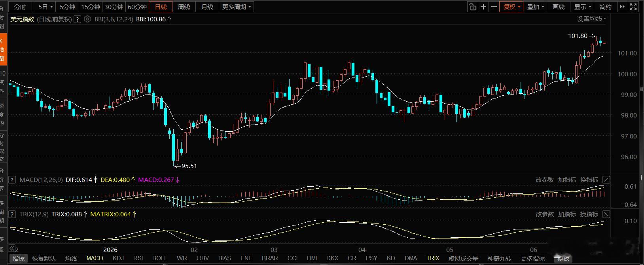Select the 15分钟 period tab
This screenshot has width=644, height=265.
coord(91,7)
